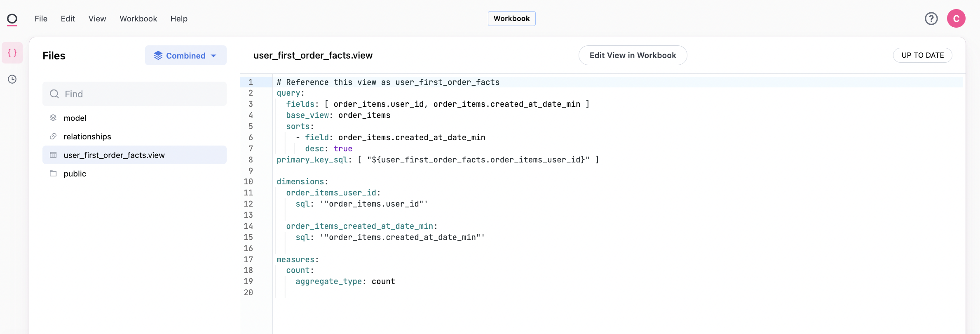Open the File menu
The image size is (980, 334).
click(x=41, y=19)
